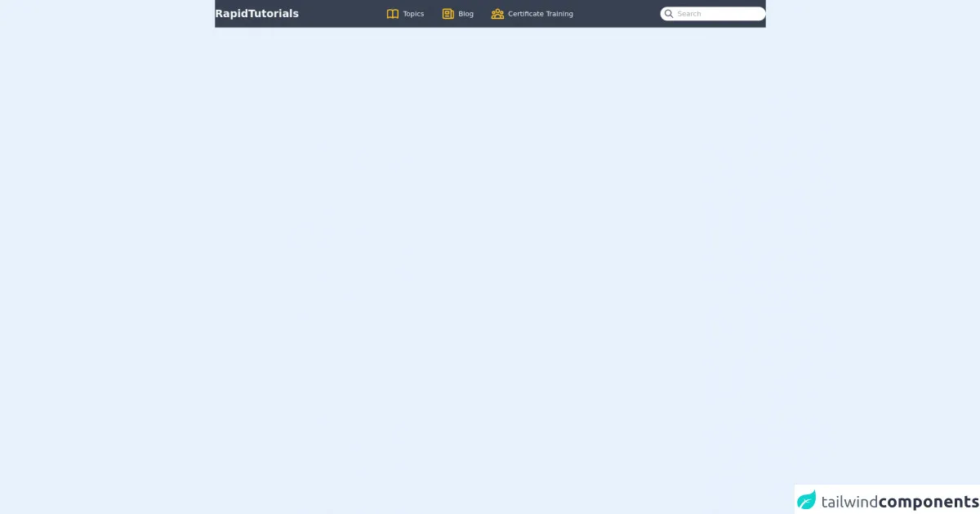980x514 pixels.
Task: Click the newspaper icon next to Blog
Action: point(448,14)
